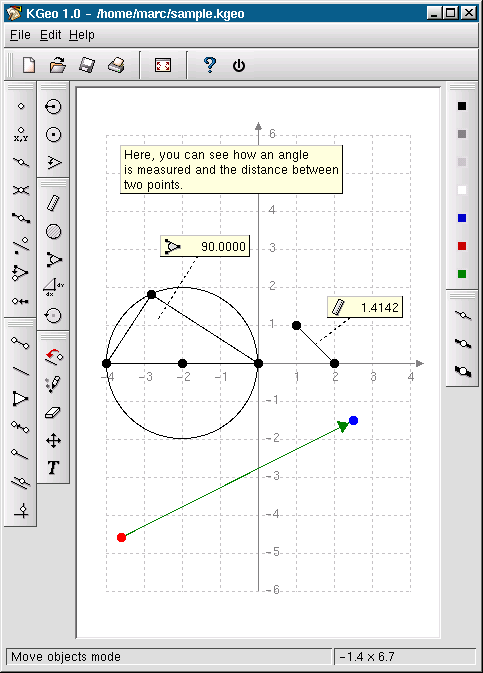Open help via the blue question mark icon
Image resolution: width=483 pixels, height=673 pixels.
point(210,65)
